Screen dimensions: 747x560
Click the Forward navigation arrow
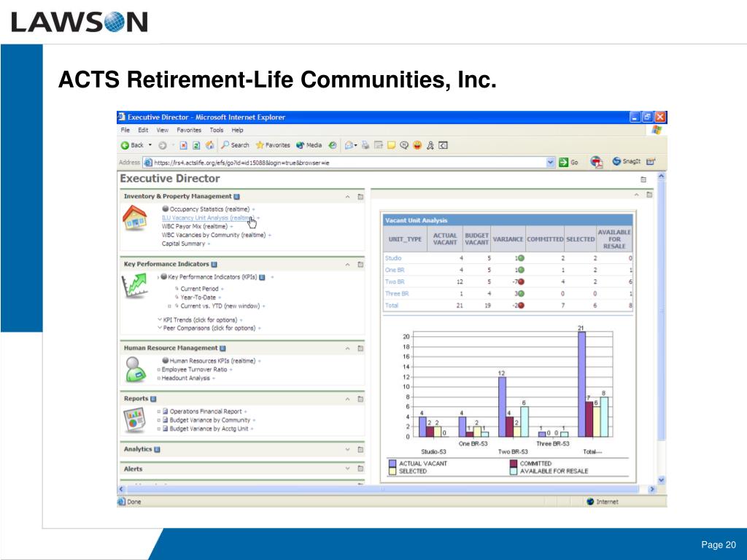click(x=163, y=145)
